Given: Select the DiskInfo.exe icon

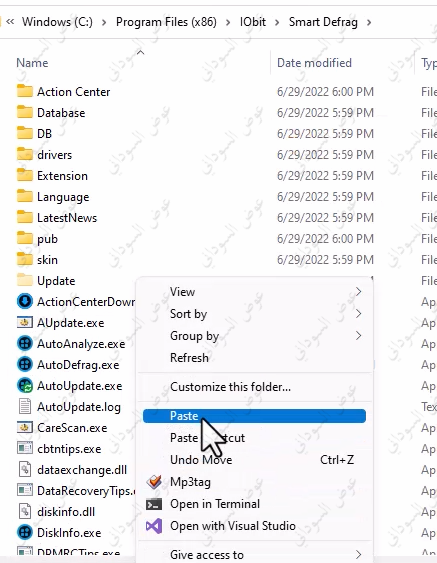Looking at the screenshot, I should (25, 532).
